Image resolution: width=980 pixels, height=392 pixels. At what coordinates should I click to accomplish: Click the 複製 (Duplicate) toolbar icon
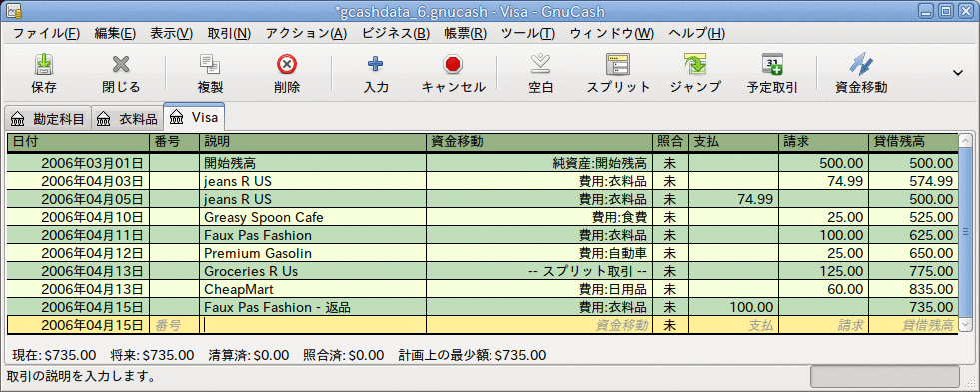210,64
